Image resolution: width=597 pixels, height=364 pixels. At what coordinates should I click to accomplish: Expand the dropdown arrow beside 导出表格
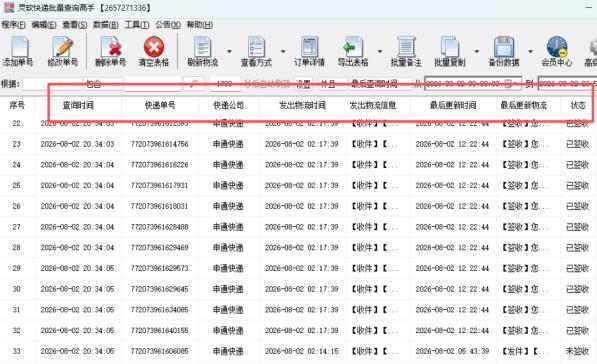(380, 51)
